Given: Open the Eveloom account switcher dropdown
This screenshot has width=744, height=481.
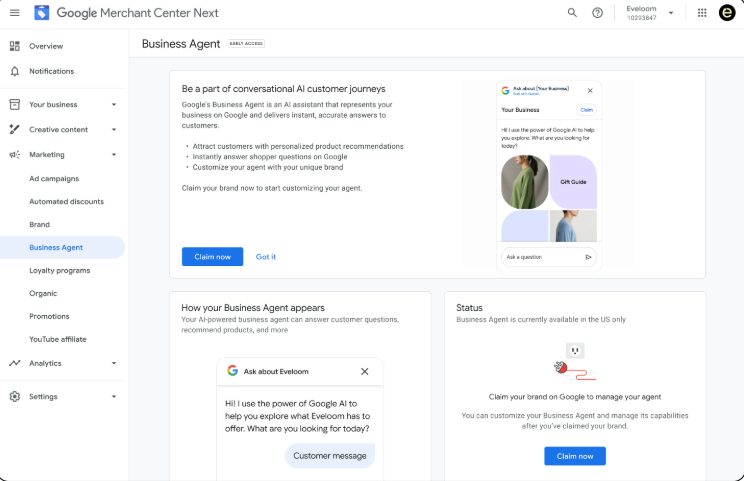Looking at the screenshot, I should (670, 13).
